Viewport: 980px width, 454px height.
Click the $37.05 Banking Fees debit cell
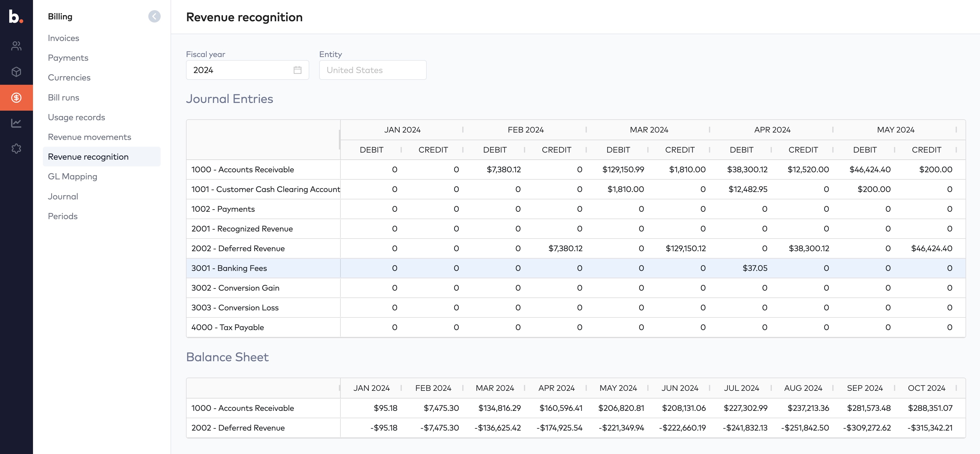tap(755, 268)
